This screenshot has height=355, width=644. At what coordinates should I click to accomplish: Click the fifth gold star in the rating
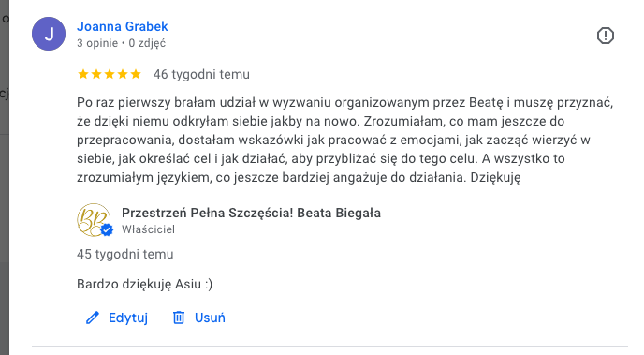[136, 74]
